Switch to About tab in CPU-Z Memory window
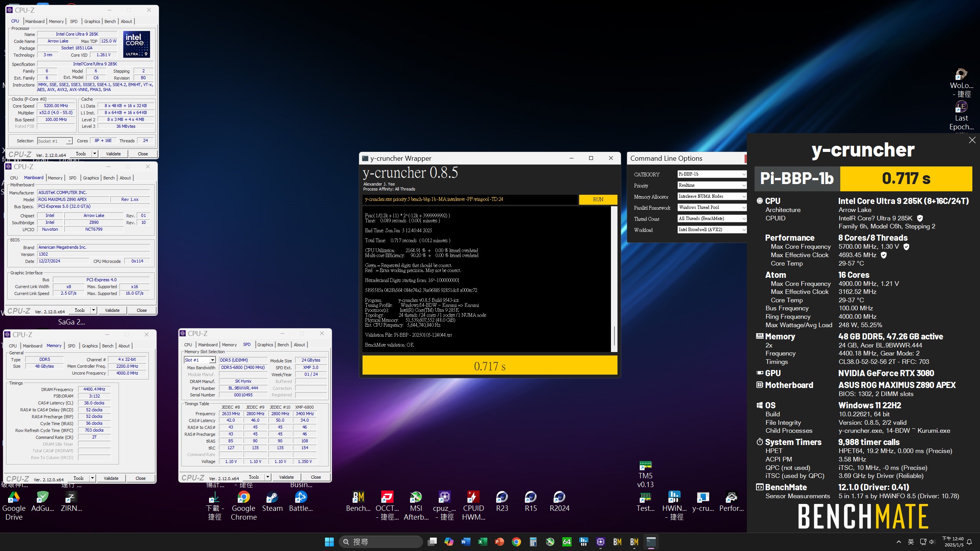 pyautogui.click(x=124, y=346)
